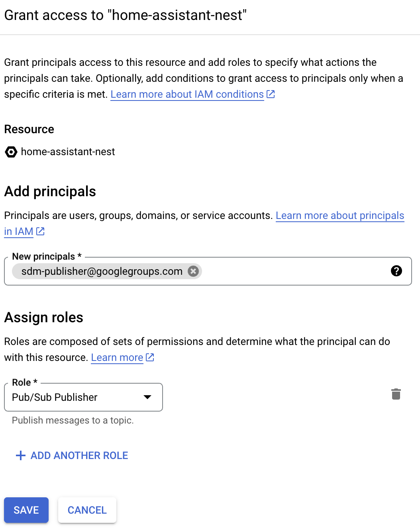Screen dimensions: 420x532
Task: Click the Pub/Sub topic icon beside home-assistant-nest
Action: (11, 152)
